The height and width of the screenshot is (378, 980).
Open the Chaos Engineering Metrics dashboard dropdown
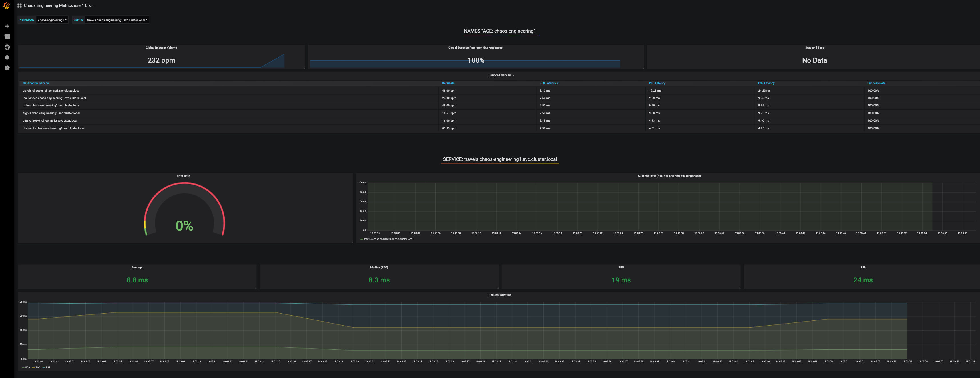click(x=59, y=6)
